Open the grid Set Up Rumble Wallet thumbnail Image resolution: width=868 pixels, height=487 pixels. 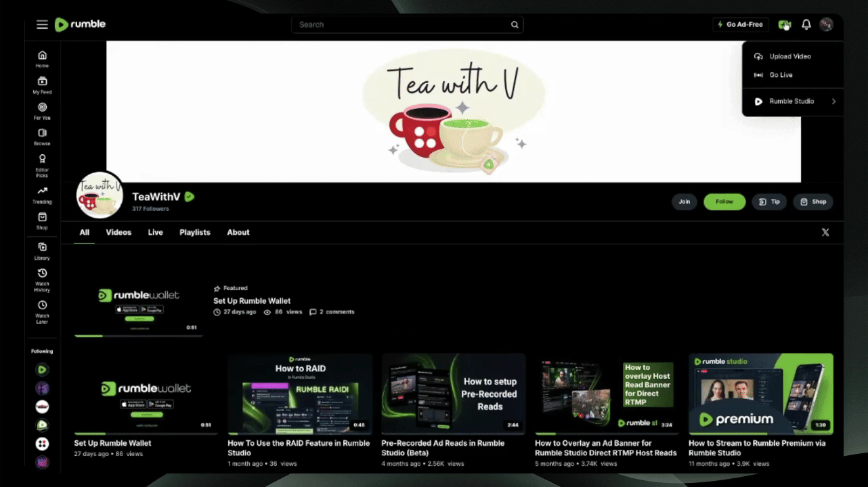pyautogui.click(x=146, y=394)
